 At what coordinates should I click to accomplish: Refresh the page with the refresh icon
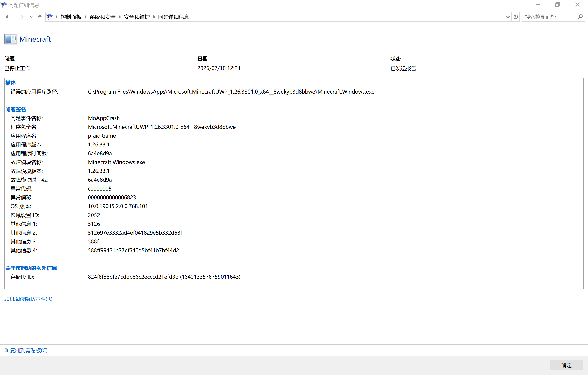[x=516, y=17]
